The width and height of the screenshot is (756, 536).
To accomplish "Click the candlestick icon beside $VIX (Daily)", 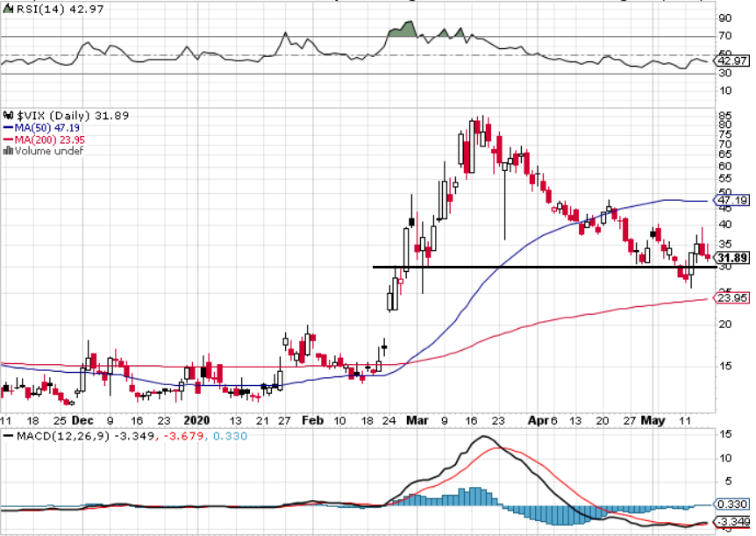I will 9,116.
